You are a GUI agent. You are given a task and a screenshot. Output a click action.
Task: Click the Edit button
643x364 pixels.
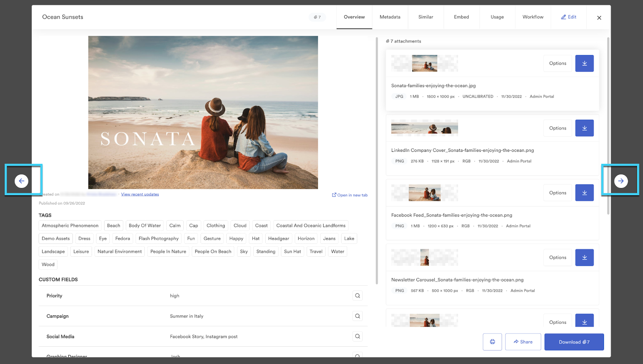click(569, 17)
